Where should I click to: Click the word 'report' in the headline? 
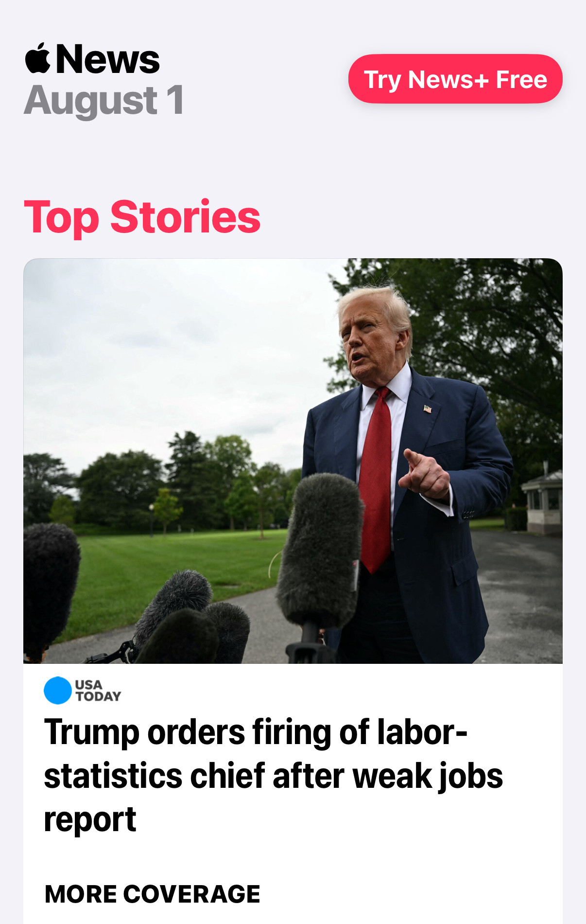pyautogui.click(x=90, y=819)
